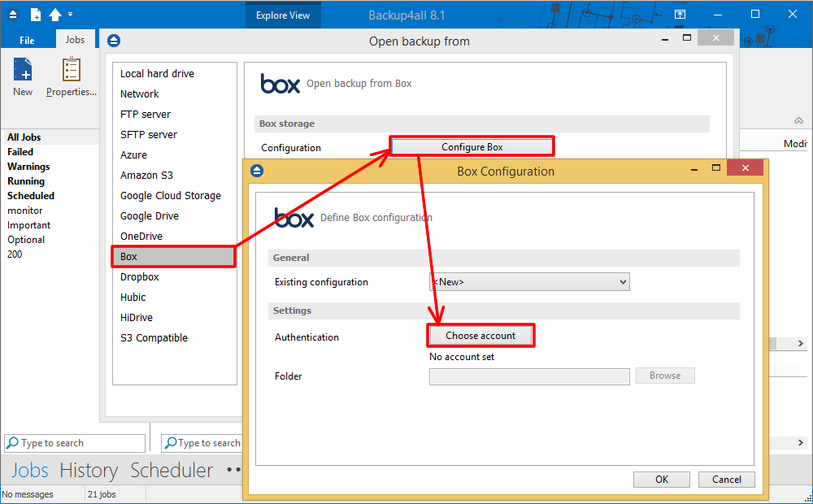Close the Box Configuration dialog with red X

pyautogui.click(x=745, y=167)
